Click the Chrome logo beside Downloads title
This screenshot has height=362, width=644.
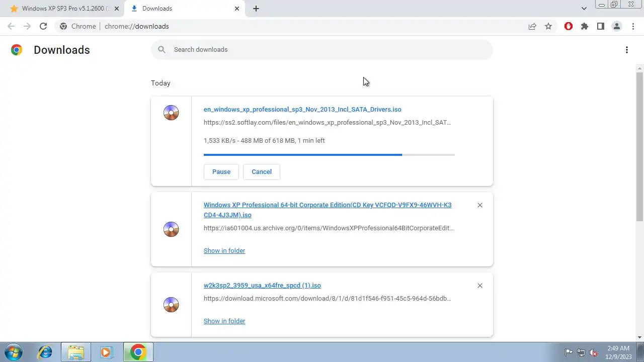click(x=17, y=50)
